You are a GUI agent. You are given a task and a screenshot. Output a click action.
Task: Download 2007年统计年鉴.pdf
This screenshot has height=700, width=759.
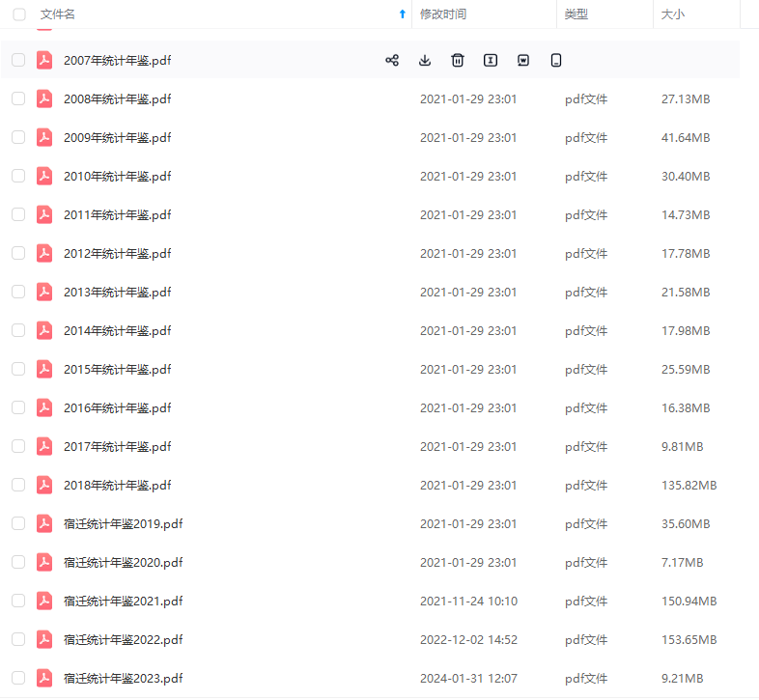425,60
